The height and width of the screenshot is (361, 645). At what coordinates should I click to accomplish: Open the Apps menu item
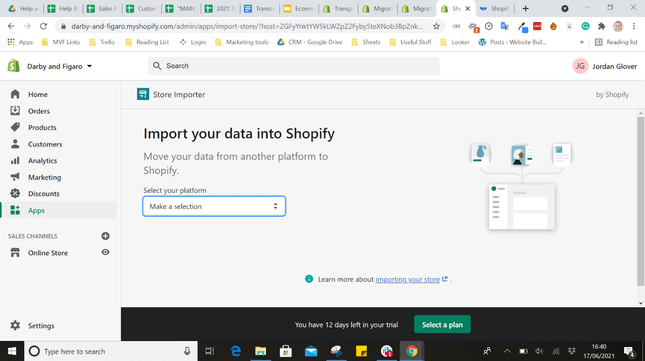[36, 211]
